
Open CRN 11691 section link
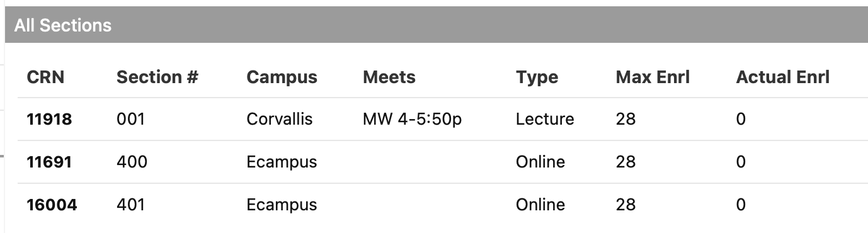(x=49, y=162)
